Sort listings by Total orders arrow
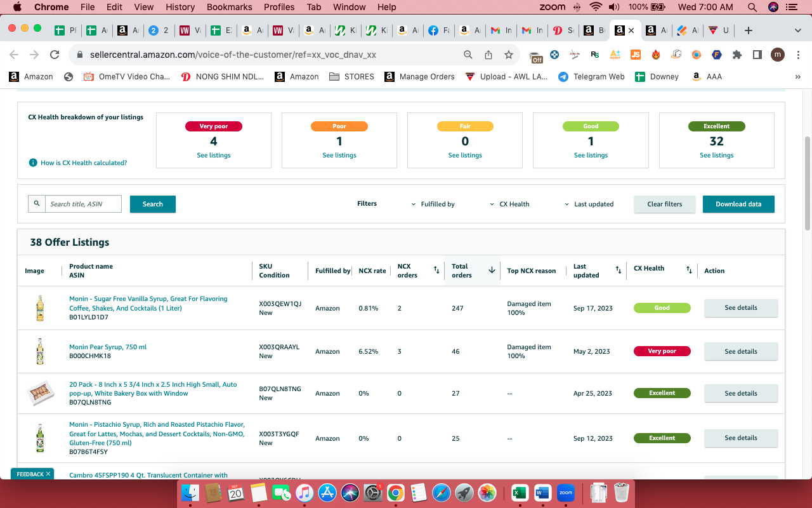Viewport: 812px width, 508px height. tap(492, 271)
